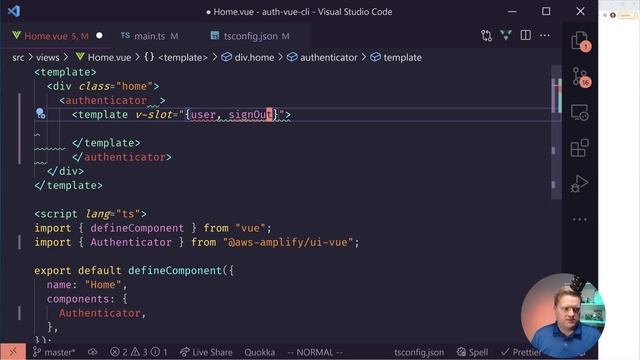Click tsconfig.json status bar entry

(419, 352)
